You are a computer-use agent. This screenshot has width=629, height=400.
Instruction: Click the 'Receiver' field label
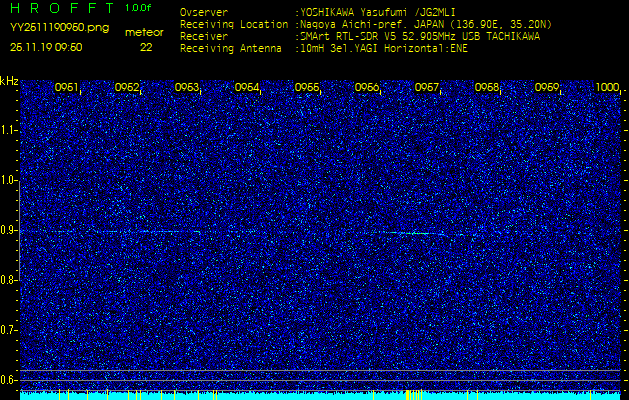coord(204,37)
